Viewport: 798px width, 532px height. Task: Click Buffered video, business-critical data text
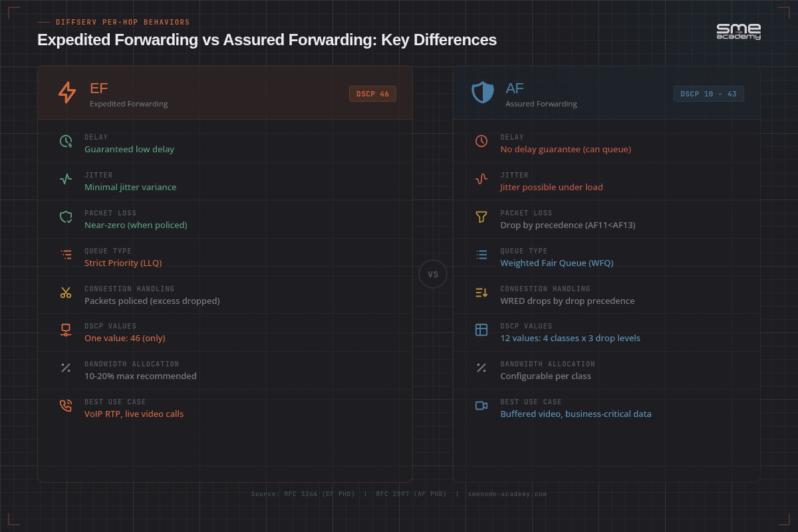coord(576,414)
